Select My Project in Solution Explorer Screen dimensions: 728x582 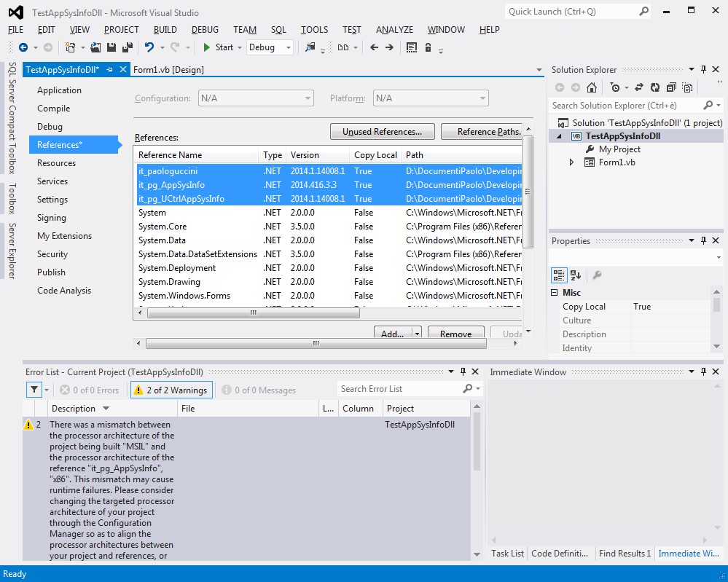(619, 149)
